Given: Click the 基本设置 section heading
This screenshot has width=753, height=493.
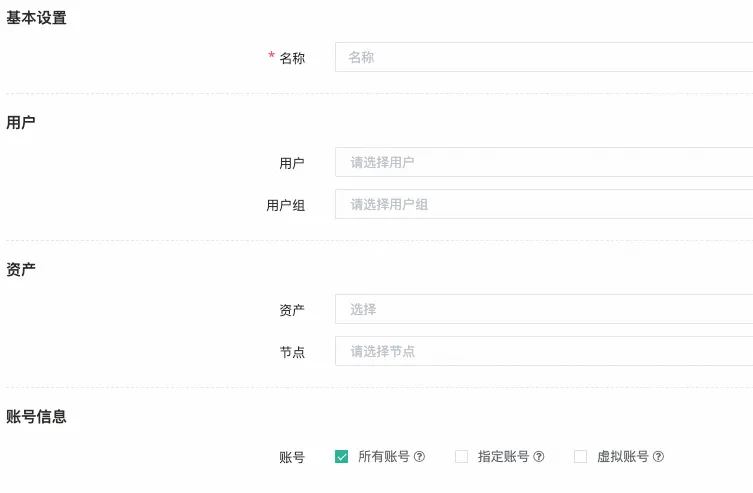Looking at the screenshot, I should click(x=37, y=18).
